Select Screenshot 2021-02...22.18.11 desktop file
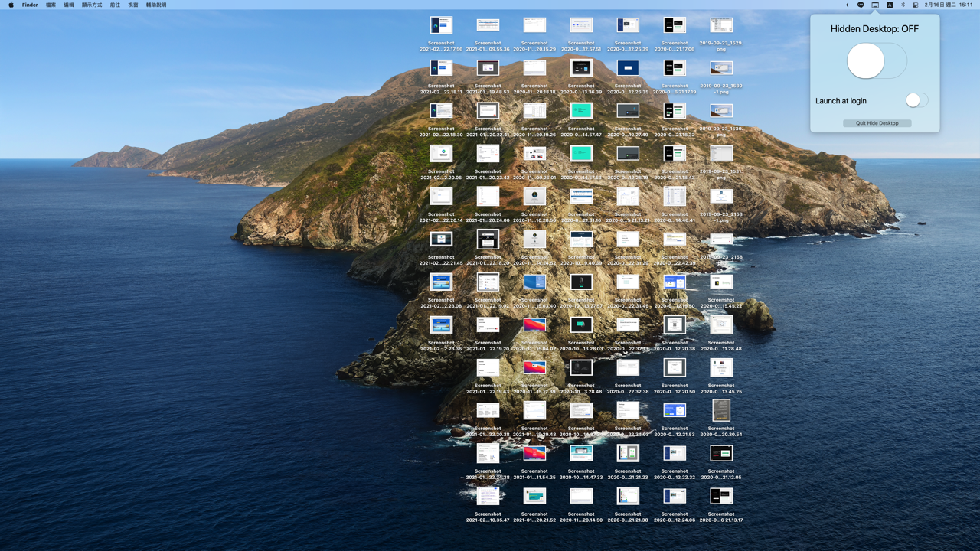Screen dimensions: 980x551 point(441,77)
